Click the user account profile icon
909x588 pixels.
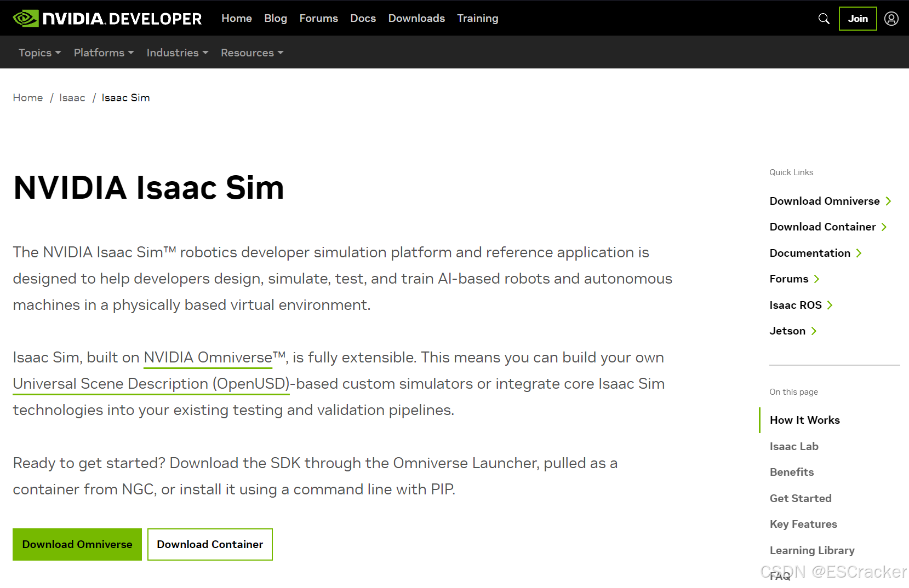(891, 19)
